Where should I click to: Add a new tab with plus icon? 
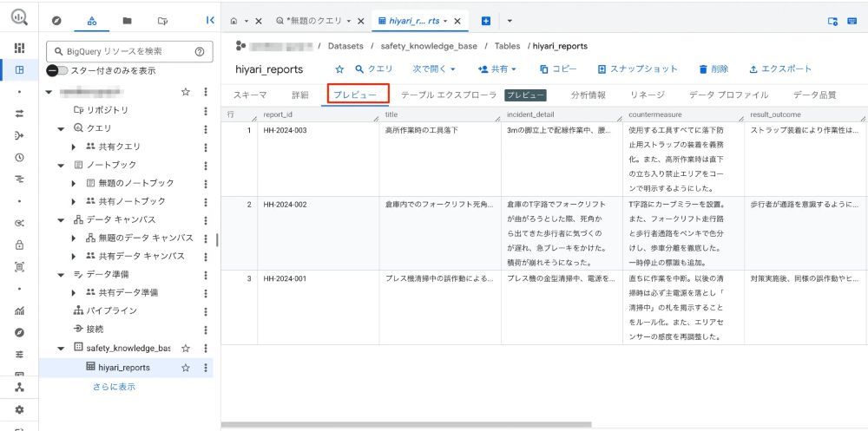[x=486, y=21]
